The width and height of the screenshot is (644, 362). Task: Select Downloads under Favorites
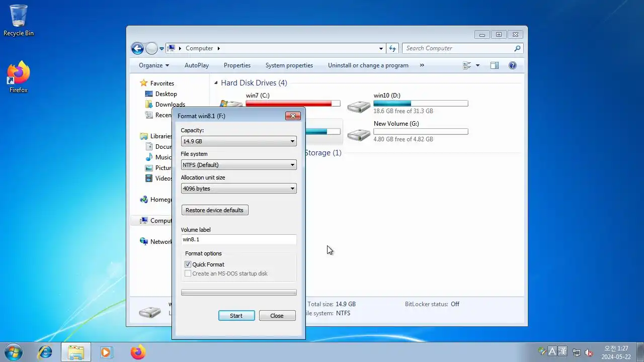pos(170,105)
